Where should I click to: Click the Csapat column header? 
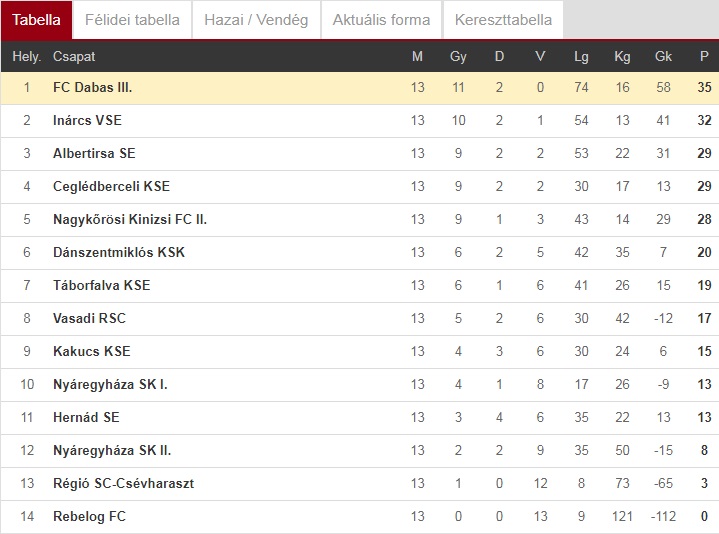[x=74, y=56]
